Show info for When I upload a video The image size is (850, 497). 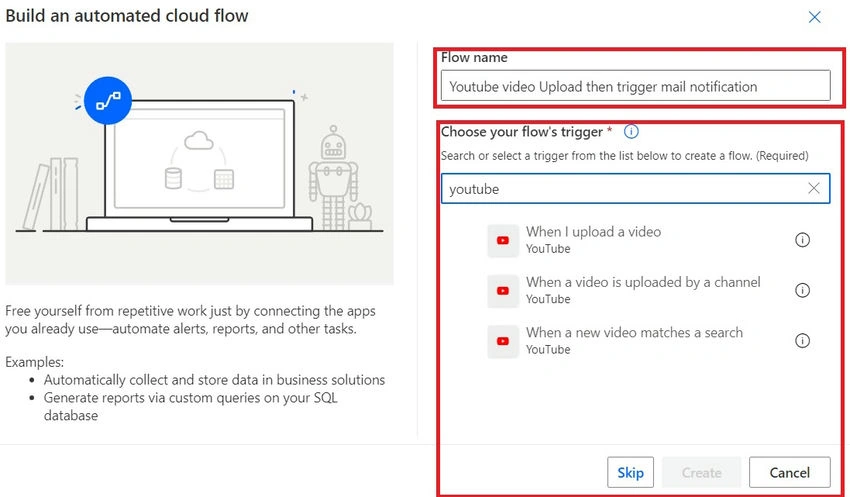802,240
